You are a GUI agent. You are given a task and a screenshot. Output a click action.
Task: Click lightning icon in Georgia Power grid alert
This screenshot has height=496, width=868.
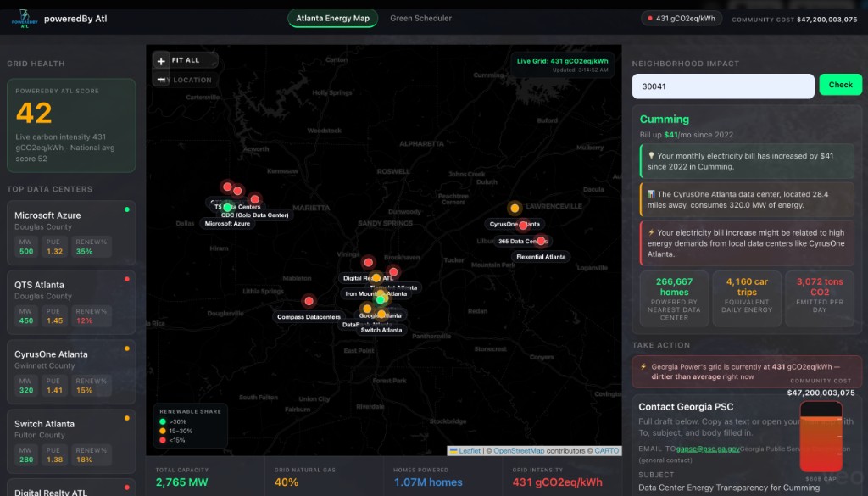(x=643, y=366)
